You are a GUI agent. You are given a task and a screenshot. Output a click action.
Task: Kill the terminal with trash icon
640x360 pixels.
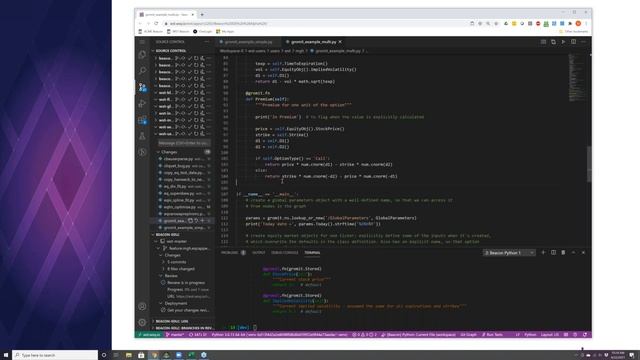pos(563,253)
